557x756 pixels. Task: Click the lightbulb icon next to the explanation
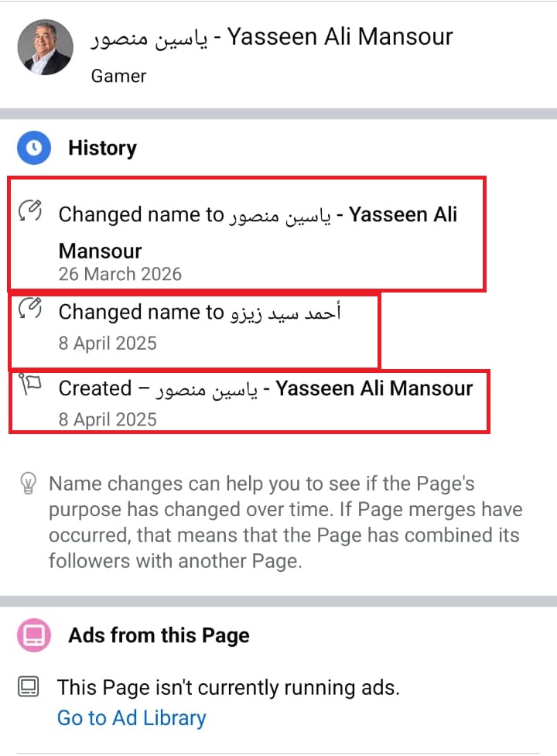click(29, 483)
